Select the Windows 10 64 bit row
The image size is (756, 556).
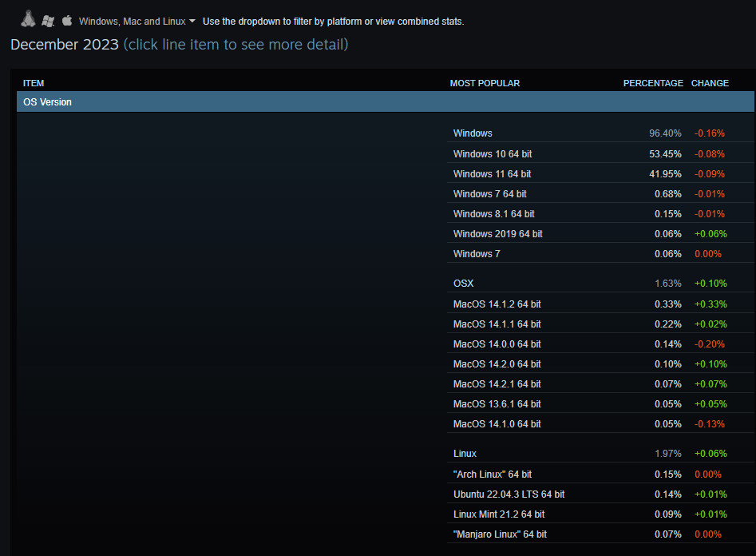[x=493, y=154]
